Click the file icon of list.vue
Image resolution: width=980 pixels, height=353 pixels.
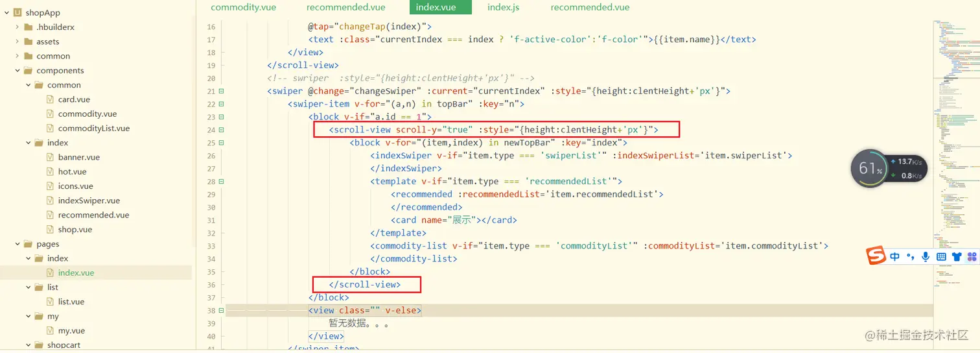51,301
